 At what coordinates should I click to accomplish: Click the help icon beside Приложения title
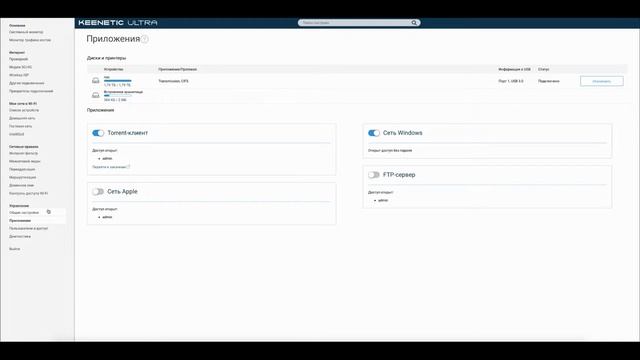point(144,39)
